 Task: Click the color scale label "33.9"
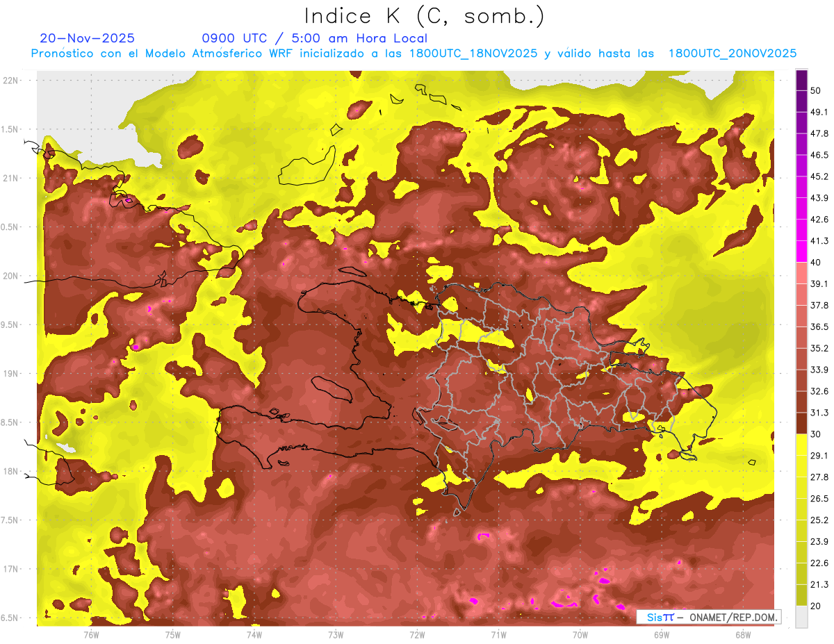(819, 370)
